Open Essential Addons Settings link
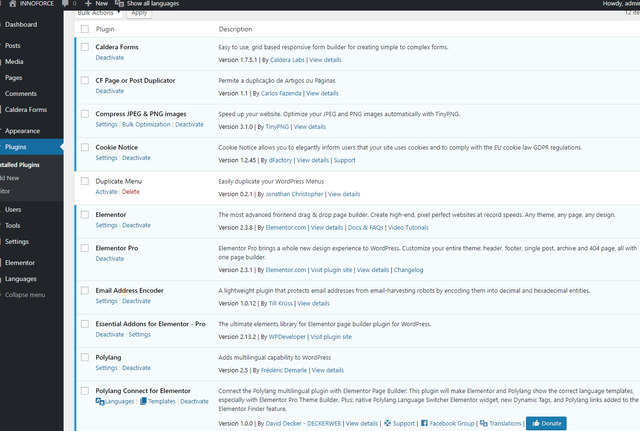 (140, 335)
